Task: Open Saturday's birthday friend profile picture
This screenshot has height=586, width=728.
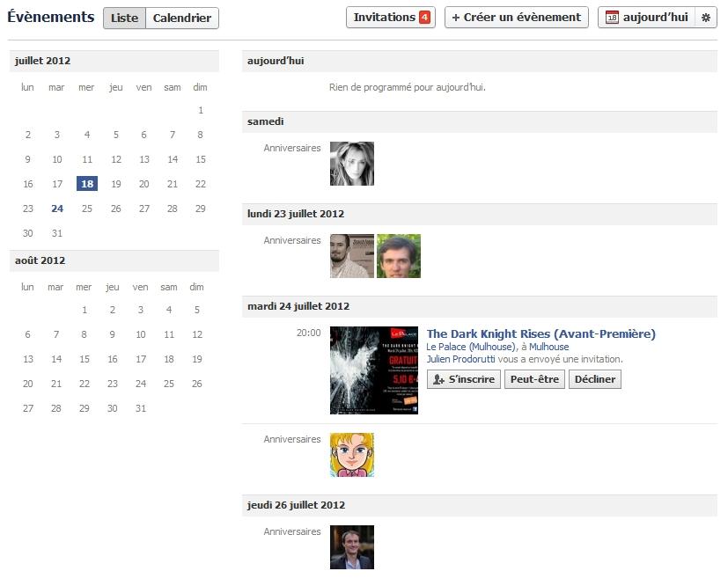Action: [x=351, y=163]
